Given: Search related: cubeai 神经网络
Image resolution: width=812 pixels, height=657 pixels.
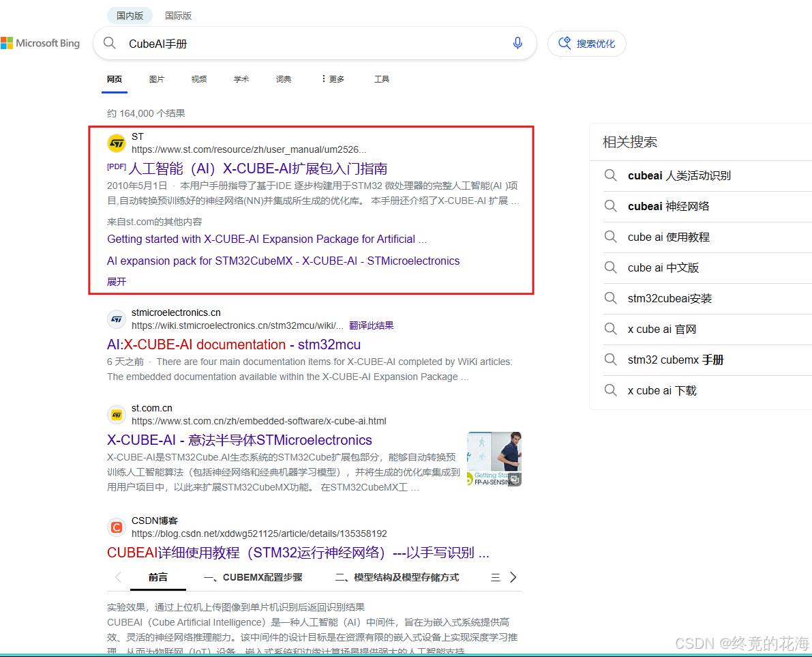Looking at the screenshot, I should pos(669,206).
